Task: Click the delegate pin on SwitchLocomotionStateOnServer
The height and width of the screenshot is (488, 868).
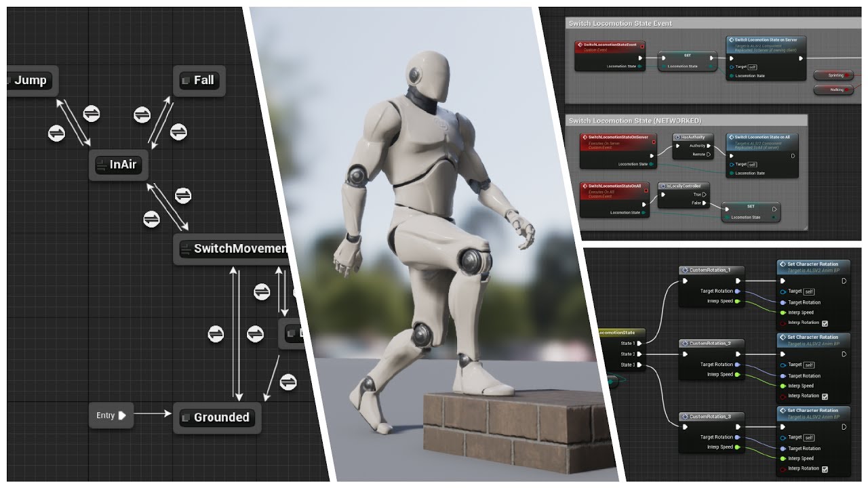Action: tap(653, 142)
